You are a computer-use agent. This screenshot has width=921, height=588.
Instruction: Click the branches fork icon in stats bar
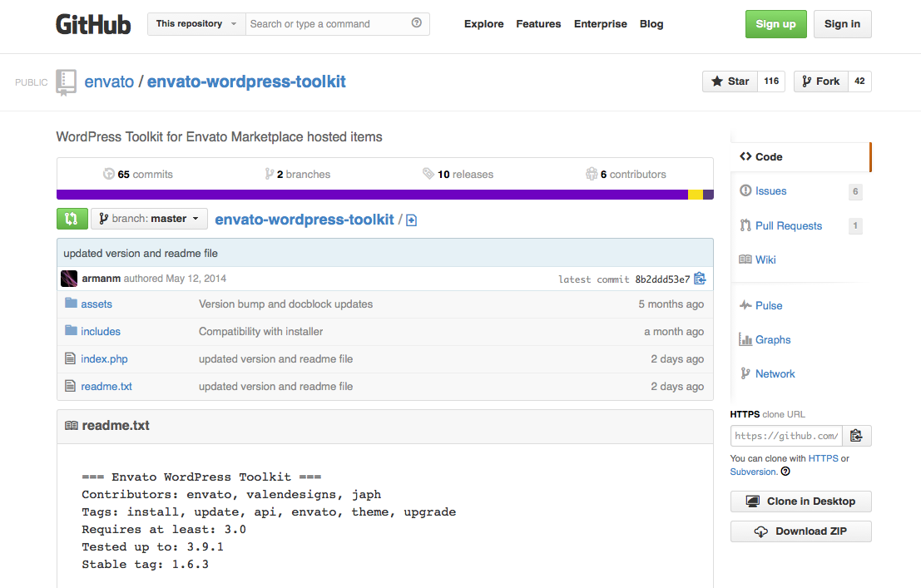tap(269, 174)
